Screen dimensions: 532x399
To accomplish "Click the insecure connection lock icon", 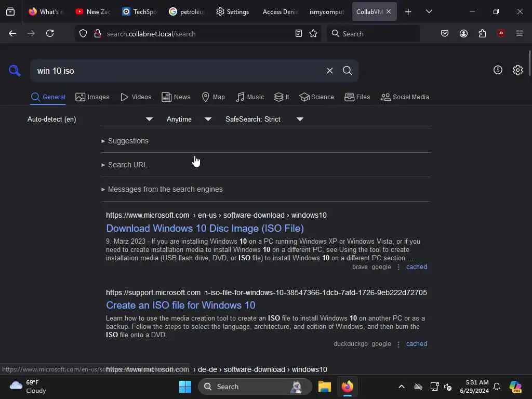I will (98, 34).
